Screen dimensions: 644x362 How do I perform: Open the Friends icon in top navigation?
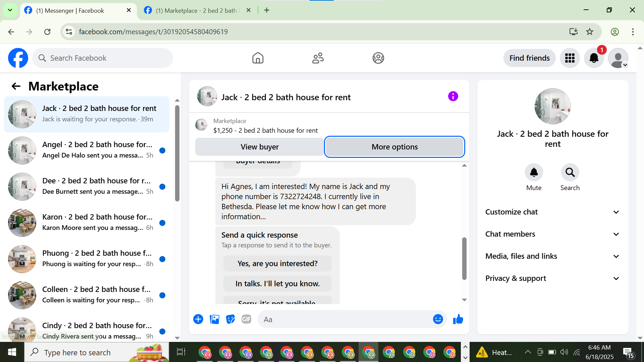click(318, 58)
